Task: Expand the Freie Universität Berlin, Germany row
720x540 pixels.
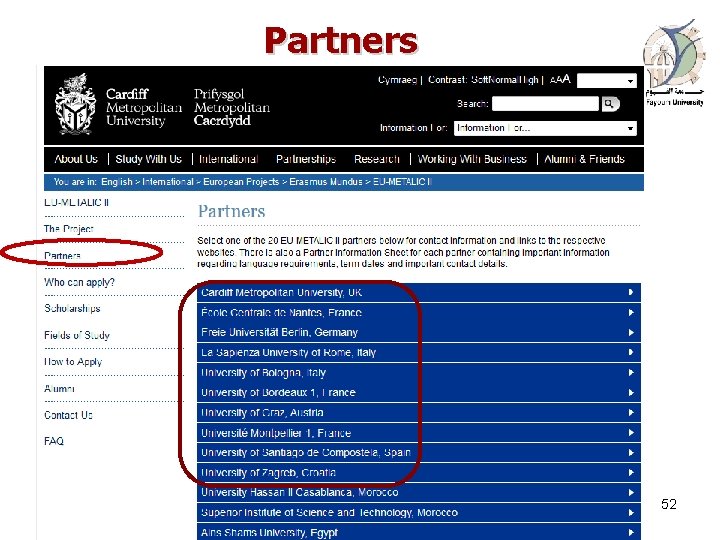Action: point(418,332)
